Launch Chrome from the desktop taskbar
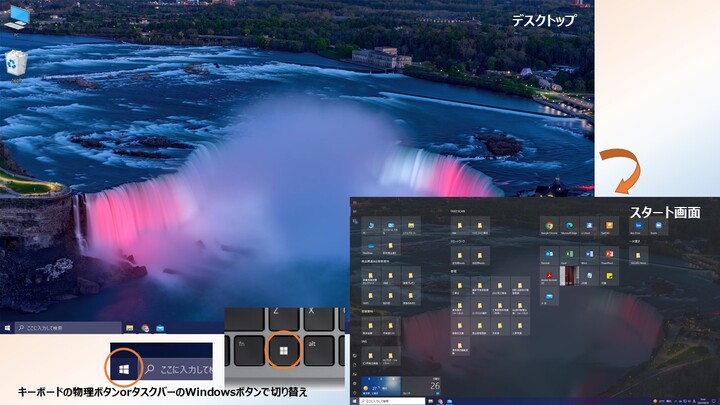Screen dimensions: 720x405 [145, 328]
